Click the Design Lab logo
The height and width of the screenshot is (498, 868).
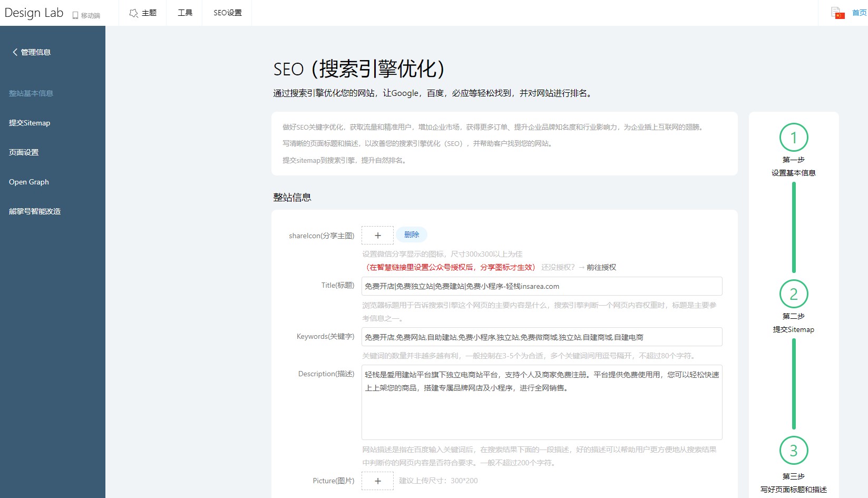[x=34, y=13]
